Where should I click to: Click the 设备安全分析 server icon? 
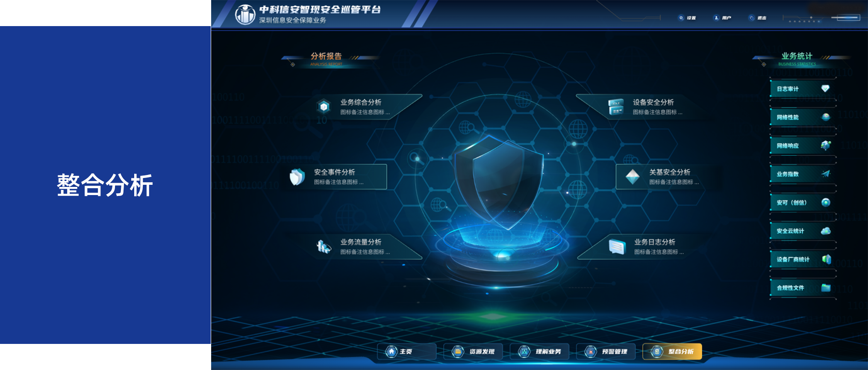[x=616, y=107]
